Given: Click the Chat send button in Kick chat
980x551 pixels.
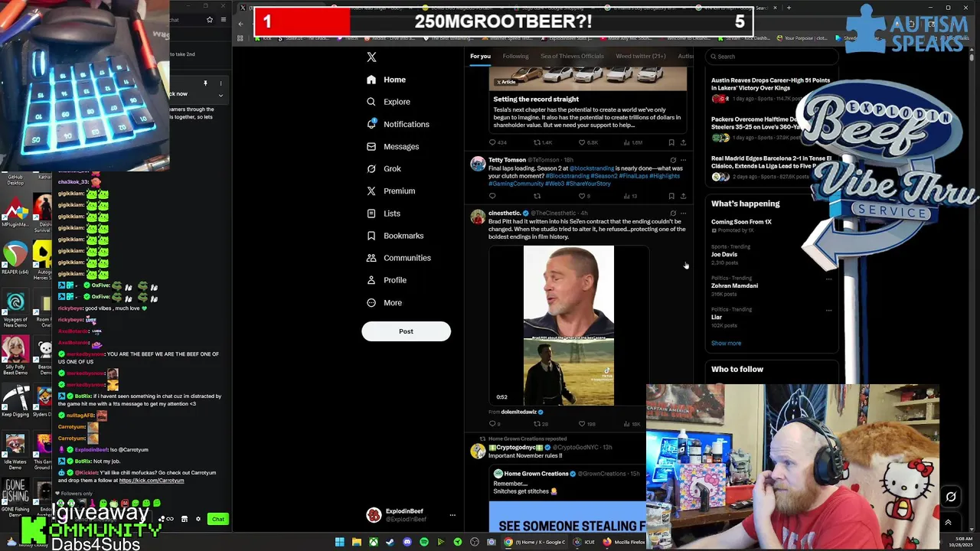Looking at the screenshot, I should (218, 519).
